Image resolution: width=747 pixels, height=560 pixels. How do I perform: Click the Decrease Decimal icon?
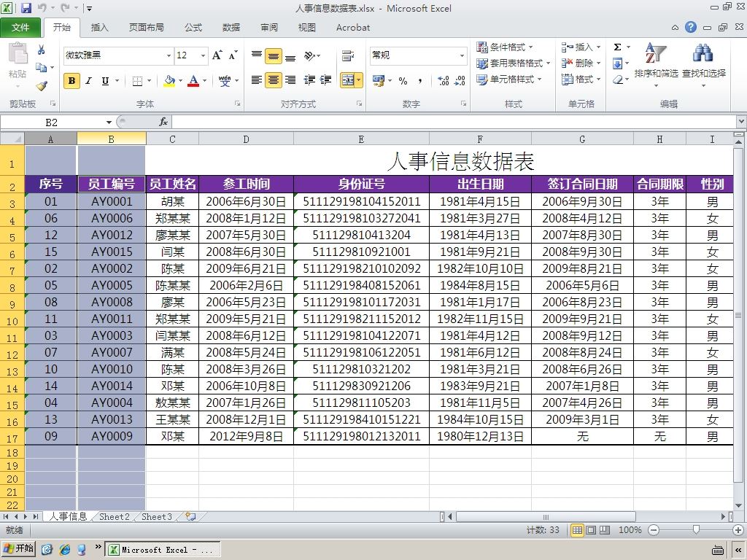[460, 80]
